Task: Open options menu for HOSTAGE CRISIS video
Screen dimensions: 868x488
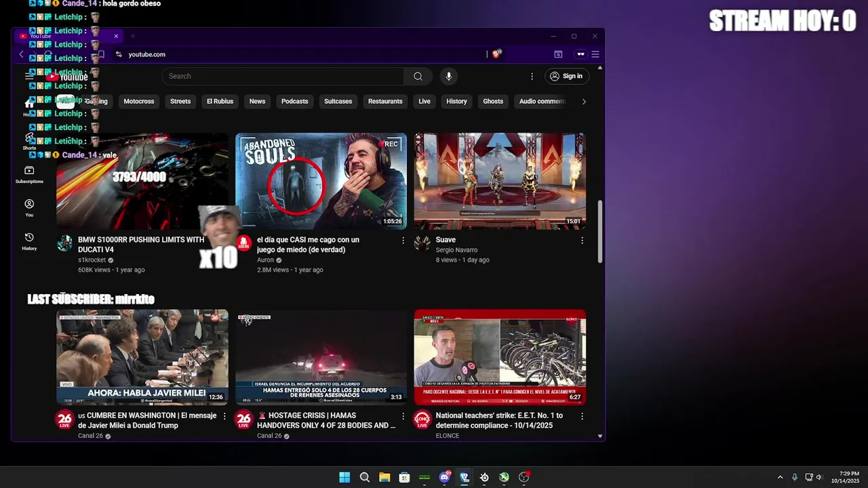Action: pyautogui.click(x=403, y=416)
